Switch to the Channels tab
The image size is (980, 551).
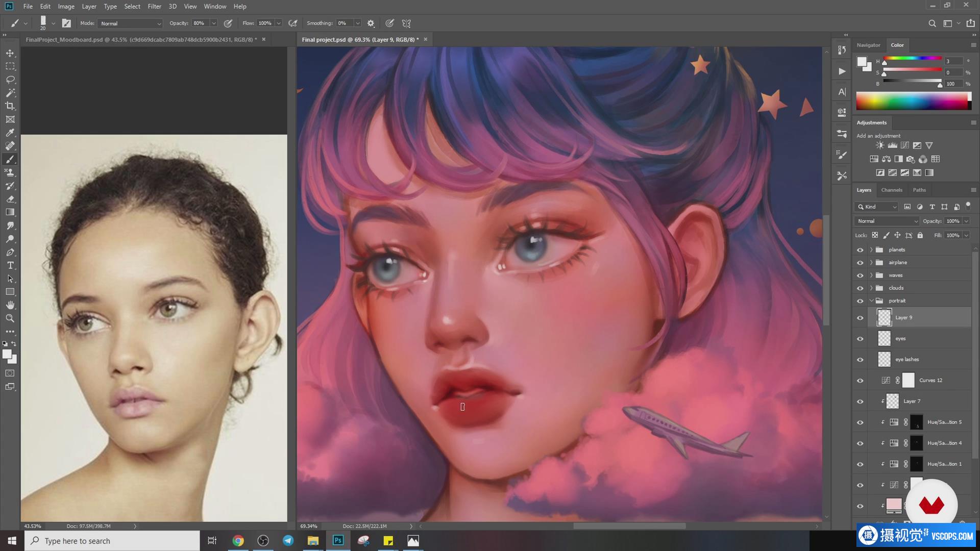(x=892, y=190)
